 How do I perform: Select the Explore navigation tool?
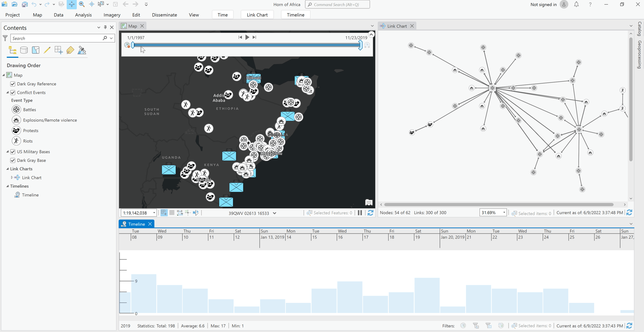(71, 4)
